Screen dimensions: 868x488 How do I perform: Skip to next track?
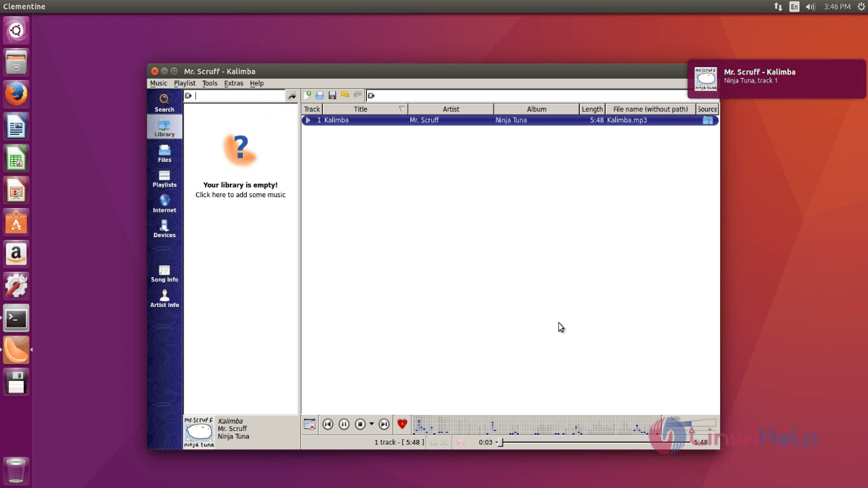[x=384, y=424]
